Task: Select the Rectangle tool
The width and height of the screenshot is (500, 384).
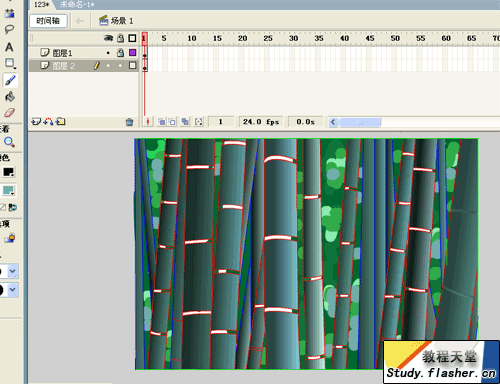Action: 10,63
